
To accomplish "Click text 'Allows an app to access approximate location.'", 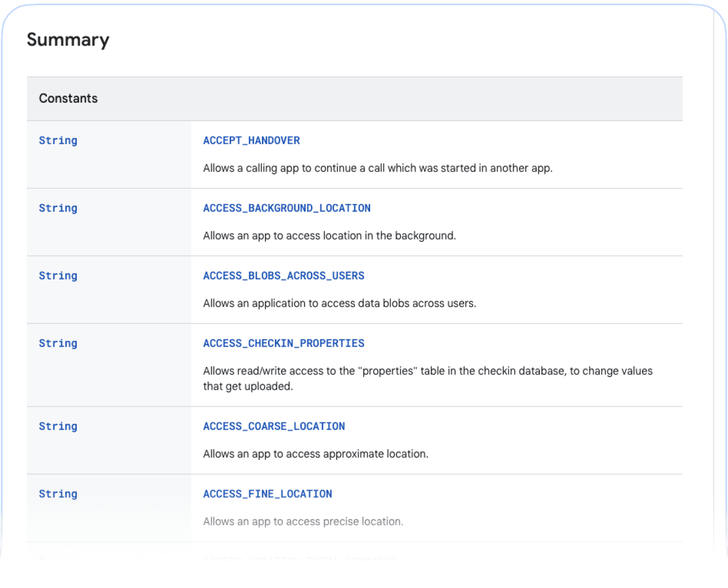I will coord(315,454).
